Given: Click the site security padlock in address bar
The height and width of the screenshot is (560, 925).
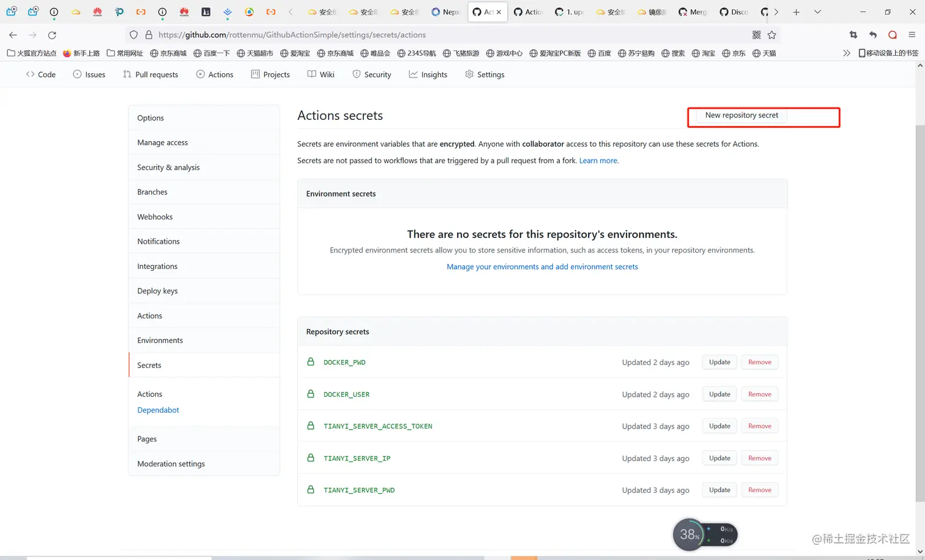Looking at the screenshot, I should pos(149,35).
